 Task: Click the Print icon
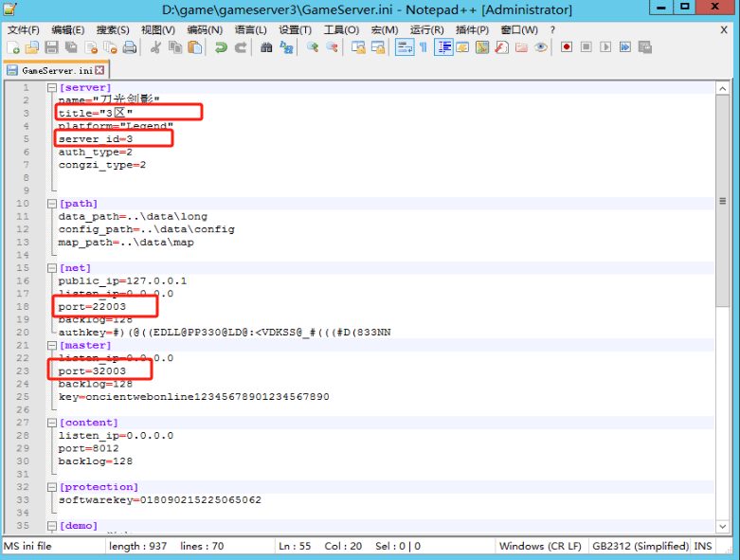pos(129,47)
